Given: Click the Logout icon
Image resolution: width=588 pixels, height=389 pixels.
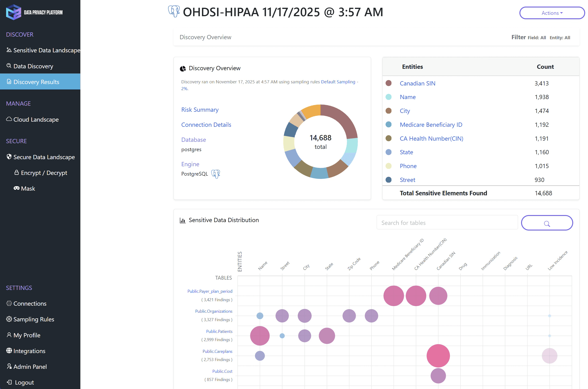Looking at the screenshot, I should [9, 382].
